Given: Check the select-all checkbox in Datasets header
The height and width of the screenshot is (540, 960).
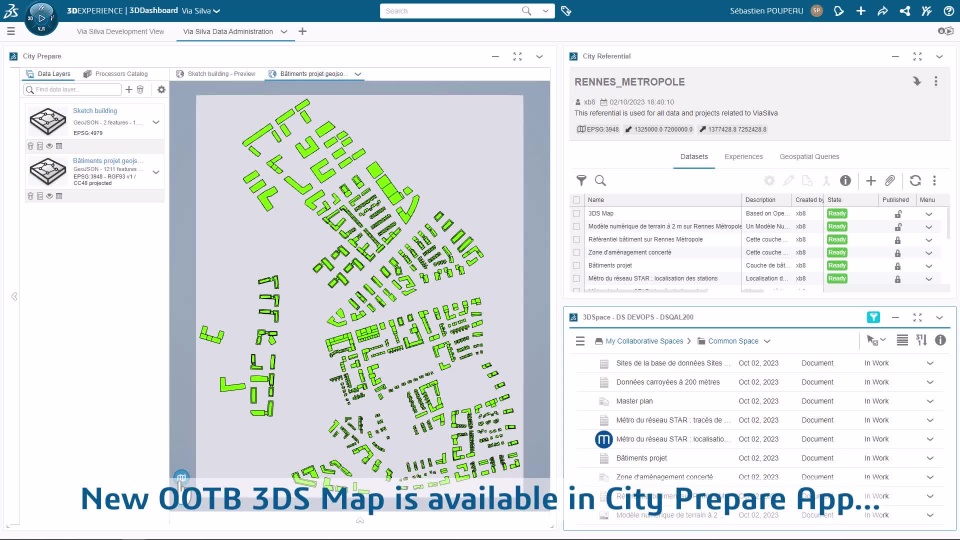Looking at the screenshot, I should point(577,200).
